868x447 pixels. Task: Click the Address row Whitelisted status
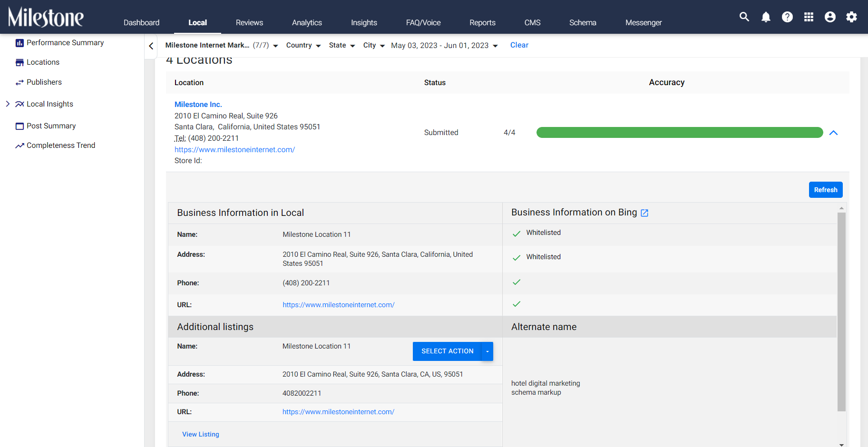[x=544, y=257]
